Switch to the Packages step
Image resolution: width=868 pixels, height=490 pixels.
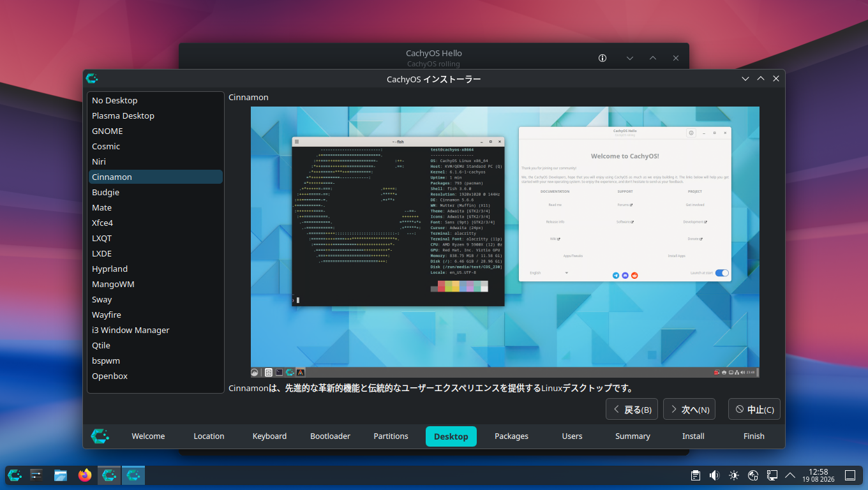(512, 436)
